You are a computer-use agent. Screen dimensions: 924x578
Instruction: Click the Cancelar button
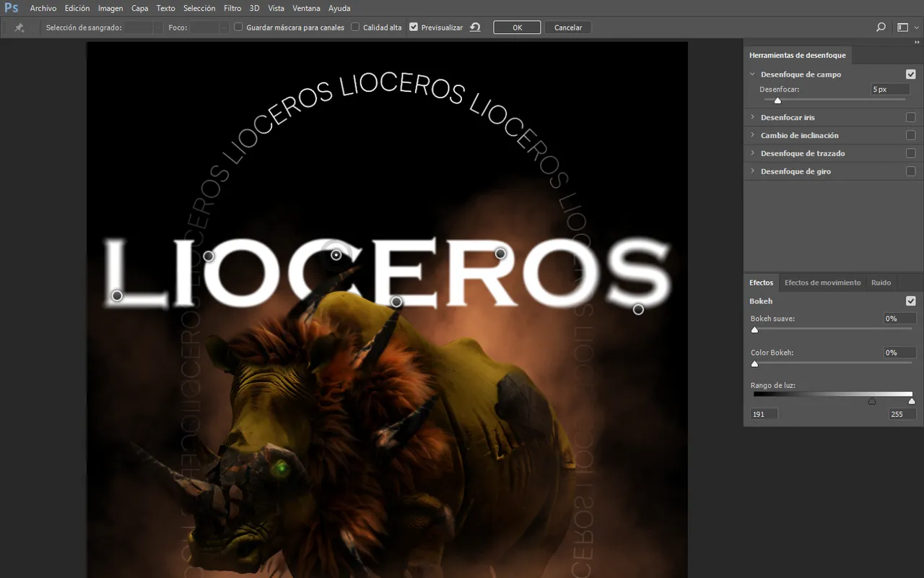568,27
